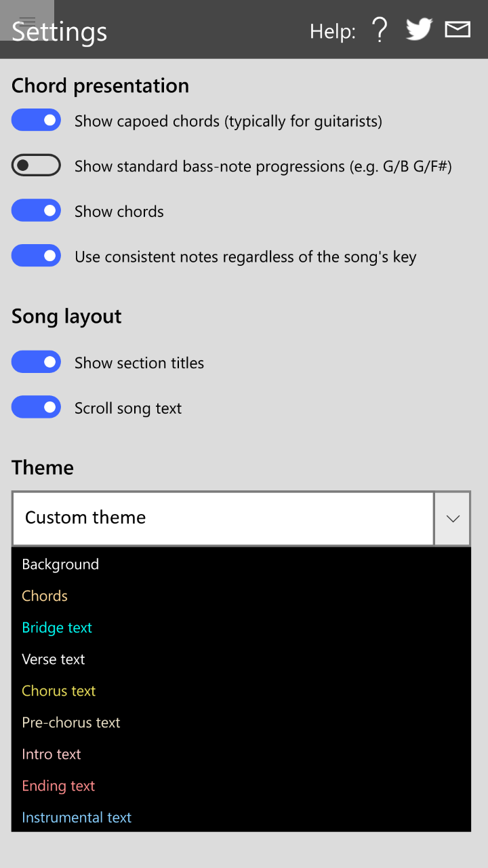The width and height of the screenshot is (488, 868).
Task: Choose Instrumental text color item
Action: [77, 818]
